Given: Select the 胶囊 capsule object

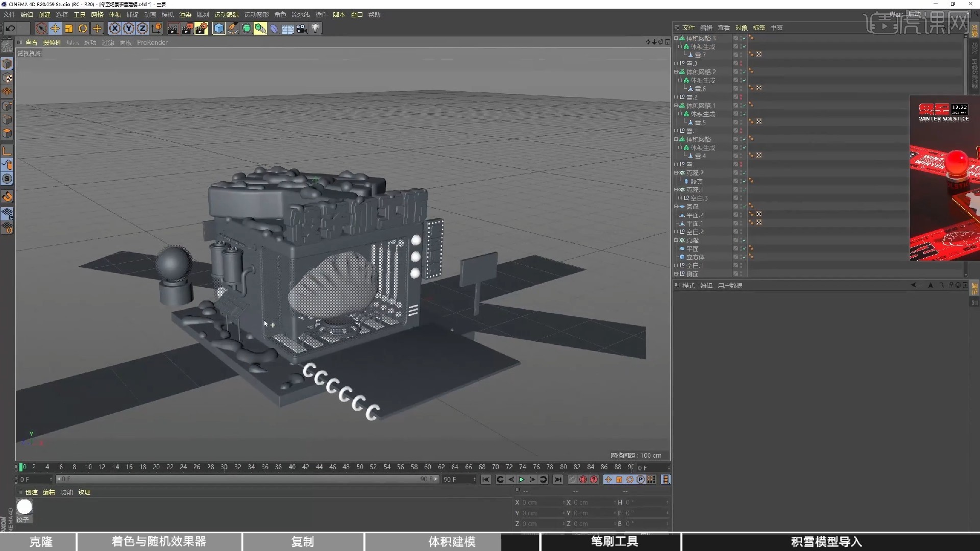Looking at the screenshot, I should pyautogui.click(x=696, y=181).
